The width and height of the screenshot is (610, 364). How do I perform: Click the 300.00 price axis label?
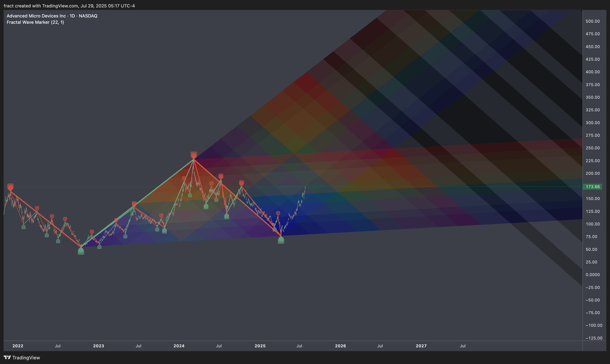pos(593,123)
